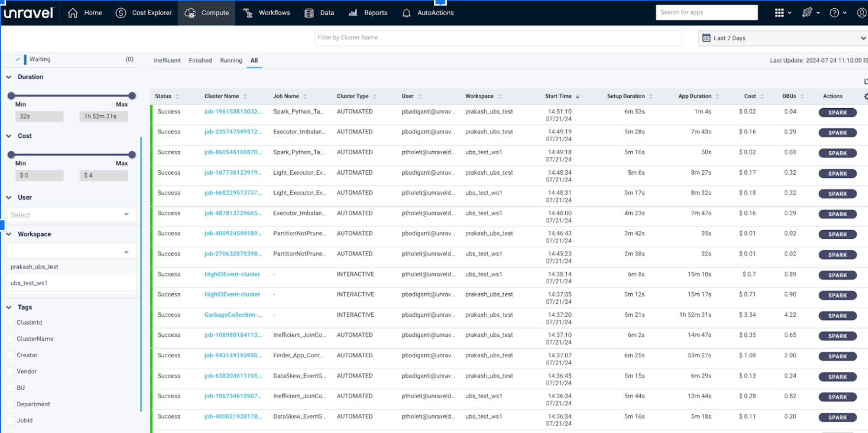Click the Reports bar chart icon

pyautogui.click(x=353, y=13)
